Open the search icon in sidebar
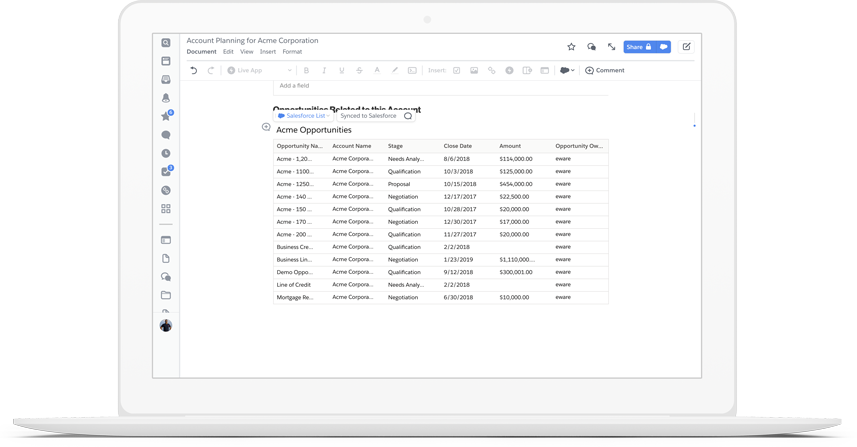The width and height of the screenshot is (857, 447). click(166, 43)
